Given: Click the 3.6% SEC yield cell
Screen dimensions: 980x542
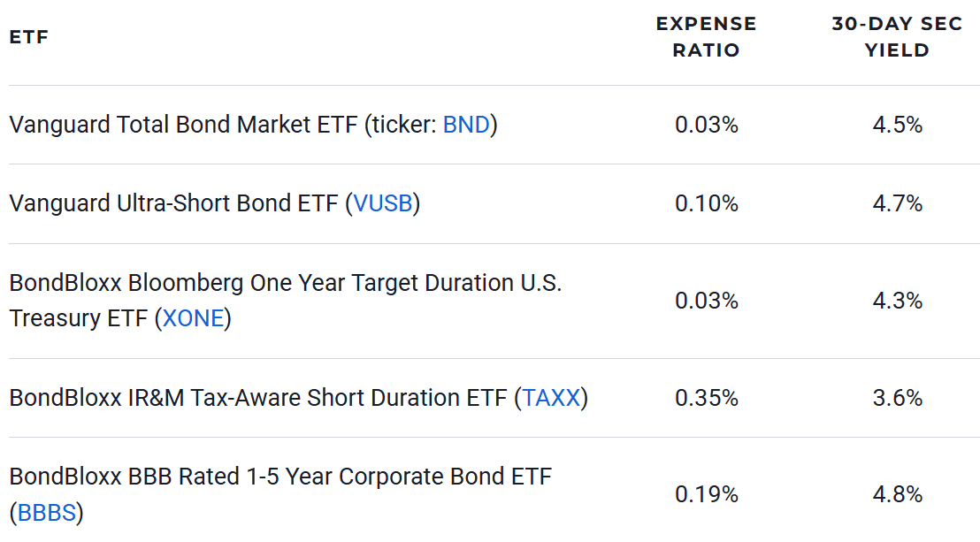Looking at the screenshot, I should coord(897,398).
